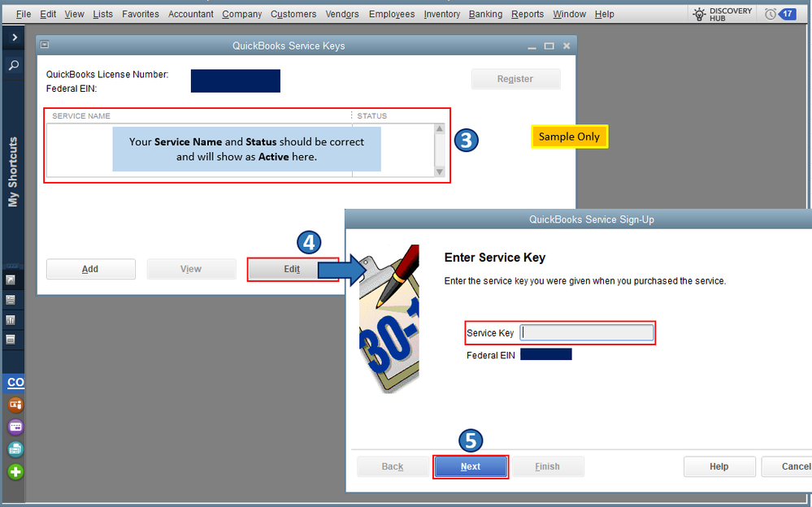This screenshot has height=507, width=812.
Task: Click the orange round shortcut icon
Action: (x=15, y=405)
